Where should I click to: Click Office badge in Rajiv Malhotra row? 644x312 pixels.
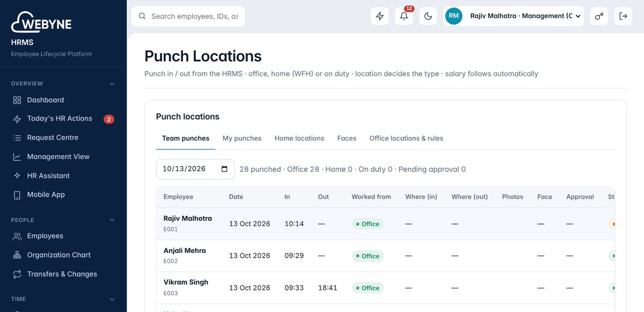pyautogui.click(x=368, y=224)
